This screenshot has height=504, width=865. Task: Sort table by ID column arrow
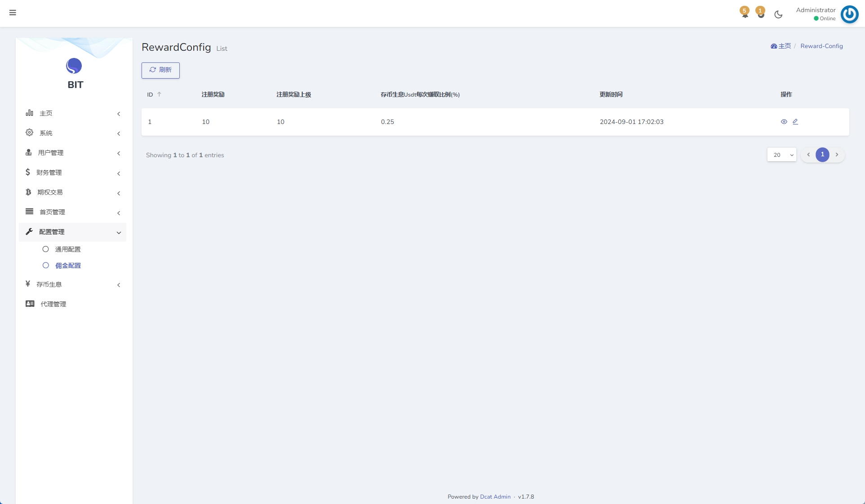tap(159, 94)
